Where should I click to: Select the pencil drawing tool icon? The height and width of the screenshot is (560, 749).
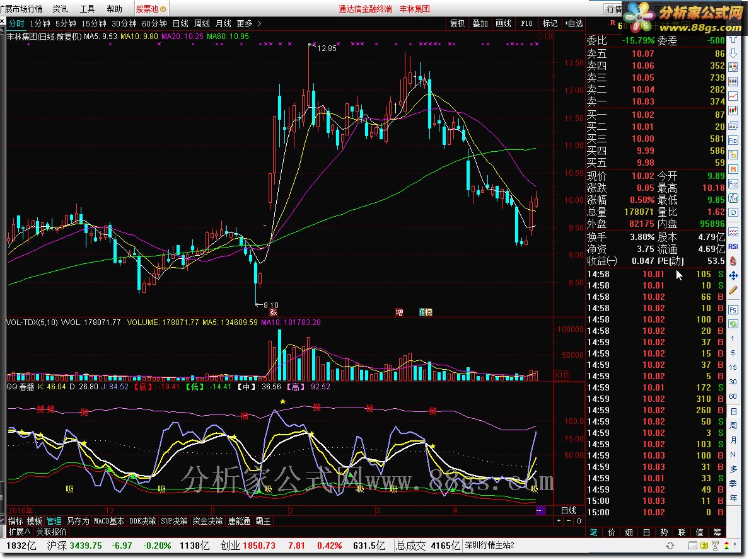[x=733, y=290]
